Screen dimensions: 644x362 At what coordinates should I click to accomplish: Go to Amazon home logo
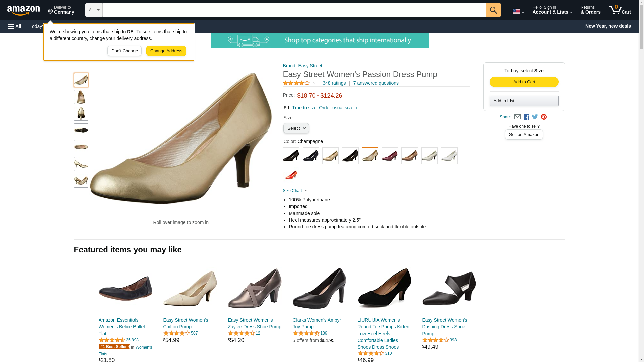click(23, 10)
